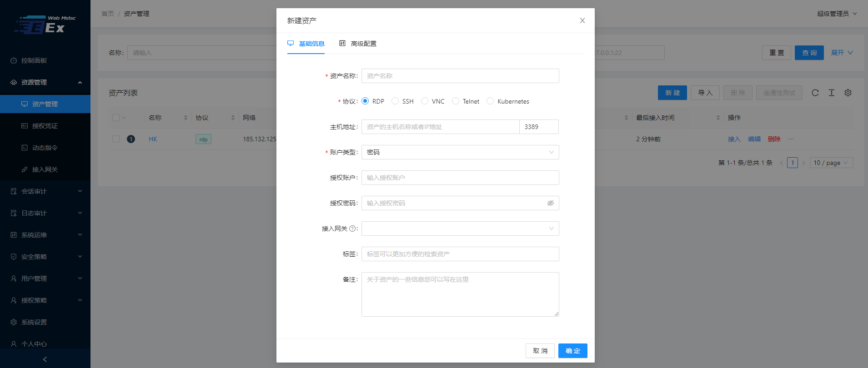The image size is (868, 368).
Task: Open the 账户类型 dropdown showing 密码
Action: pyautogui.click(x=460, y=152)
